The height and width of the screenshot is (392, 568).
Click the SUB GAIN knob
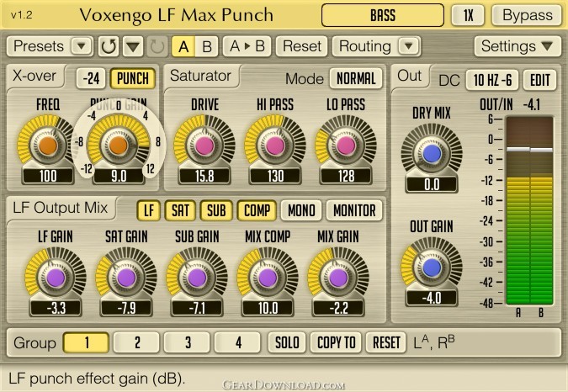(197, 278)
